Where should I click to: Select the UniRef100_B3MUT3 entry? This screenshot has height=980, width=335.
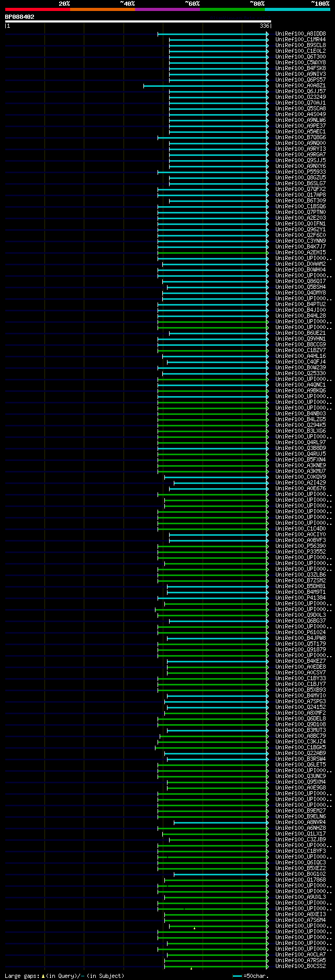tap(300, 730)
